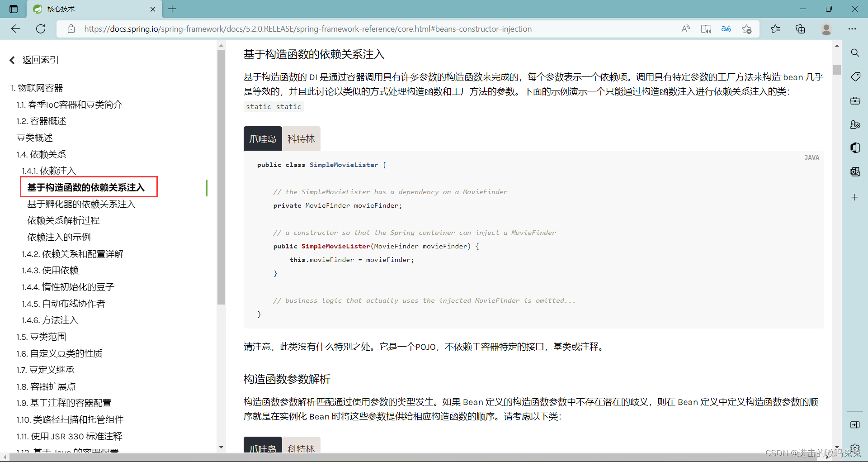
Task: Open the Tools briefcase icon in the sidebar
Action: 855,100
